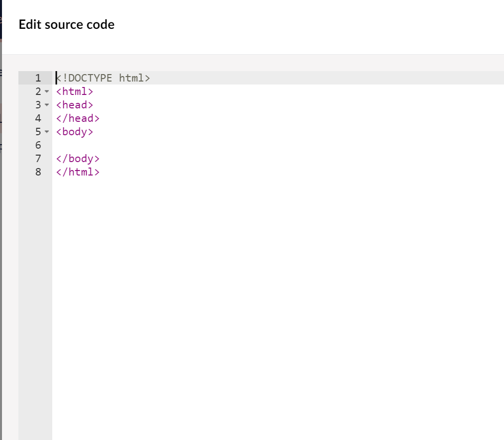The height and width of the screenshot is (440, 504).
Task: Click the opening <body> tag text
Action: tap(75, 132)
